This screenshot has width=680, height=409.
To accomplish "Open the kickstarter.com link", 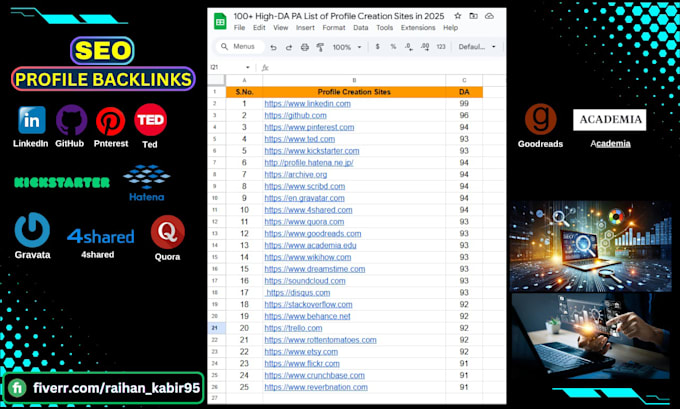I will pyautogui.click(x=312, y=151).
